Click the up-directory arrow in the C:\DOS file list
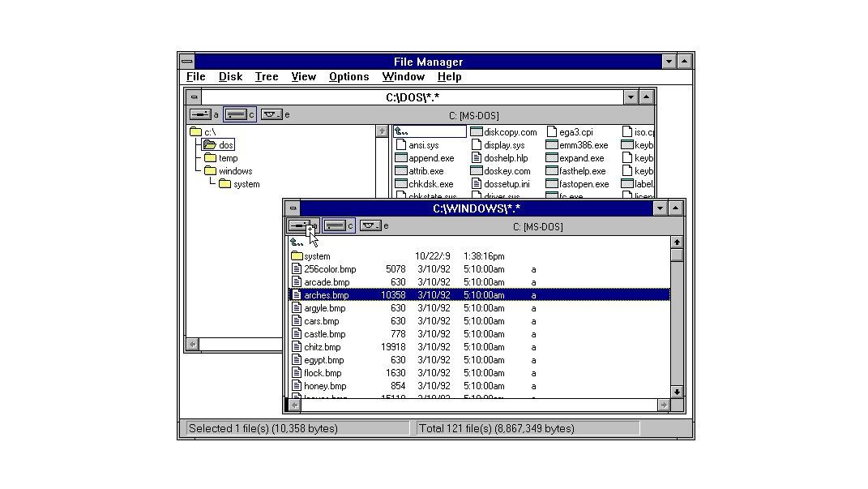 [x=401, y=132]
